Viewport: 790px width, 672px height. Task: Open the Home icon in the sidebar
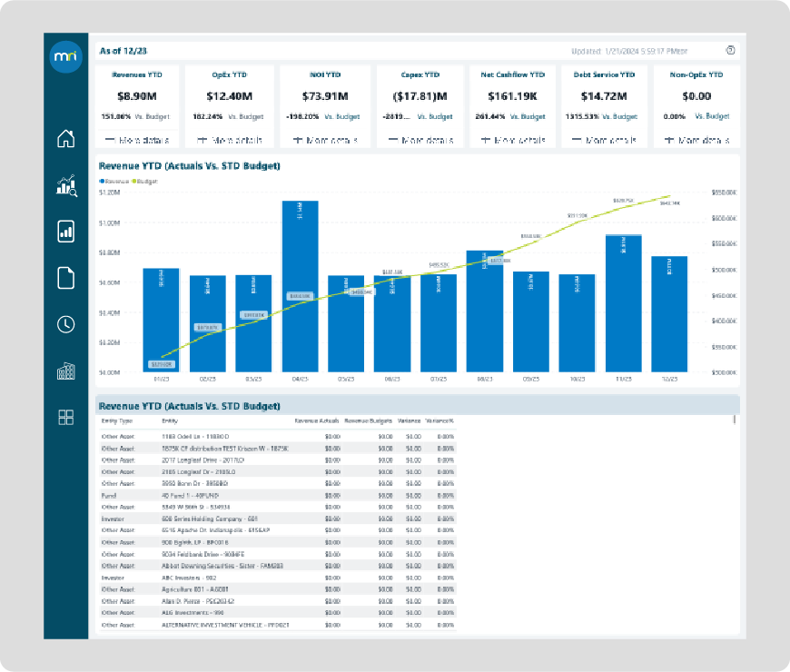click(x=65, y=139)
